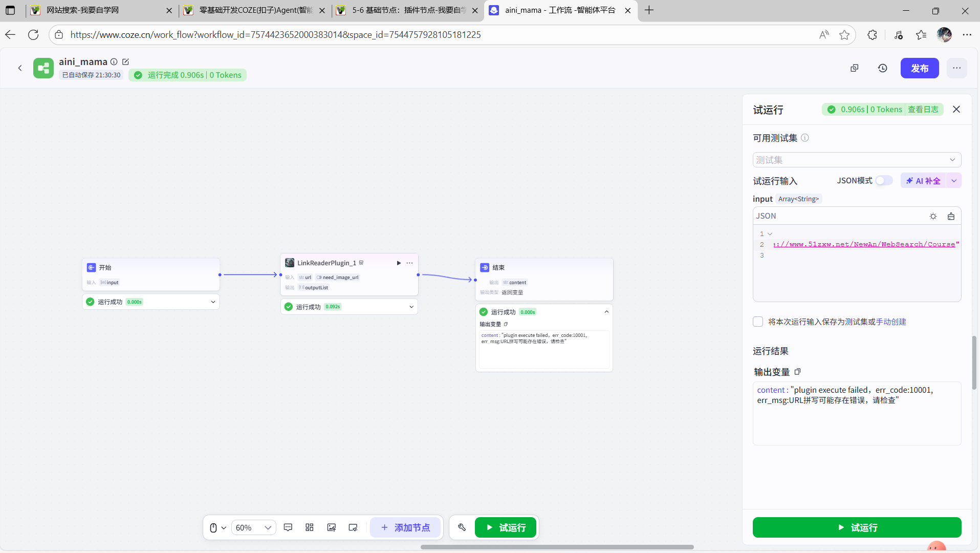Edit the aini_mama workflow name icon
The image size is (980, 553).
click(x=125, y=62)
